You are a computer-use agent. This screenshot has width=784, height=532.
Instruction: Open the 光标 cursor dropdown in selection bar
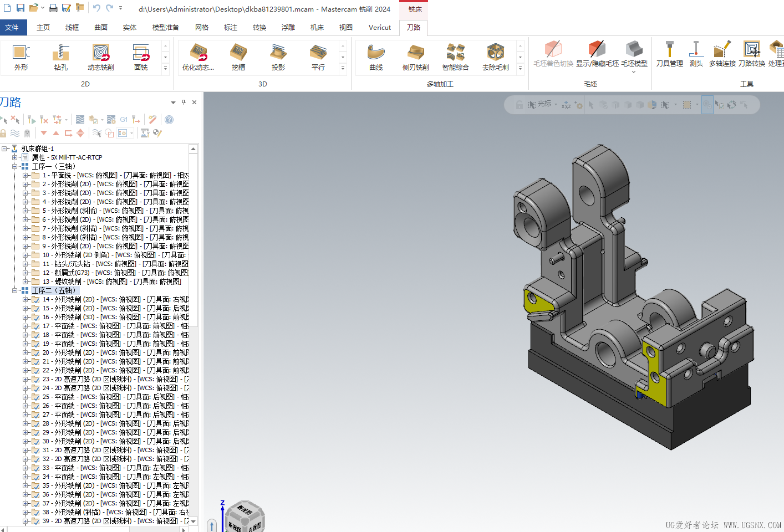556,104
